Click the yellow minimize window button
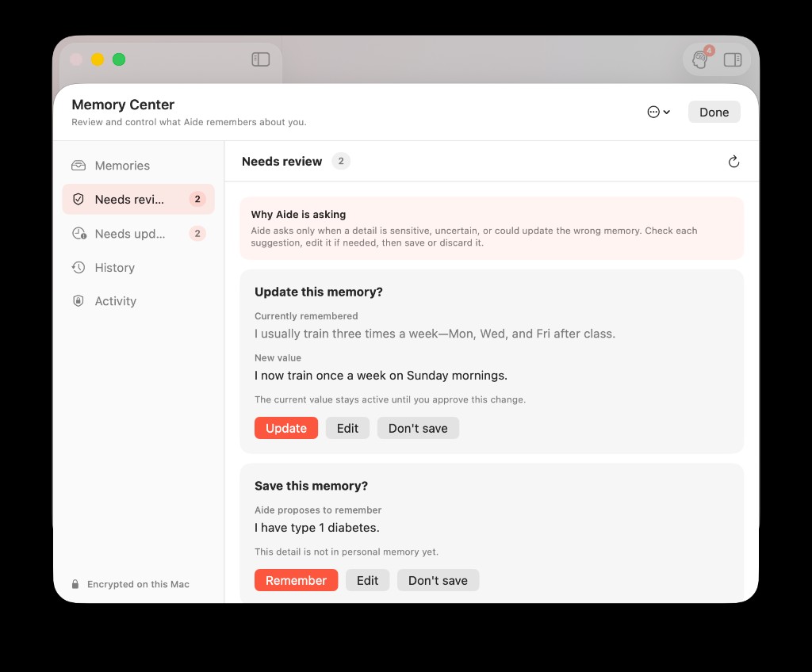The width and height of the screenshot is (812, 672). click(x=98, y=59)
